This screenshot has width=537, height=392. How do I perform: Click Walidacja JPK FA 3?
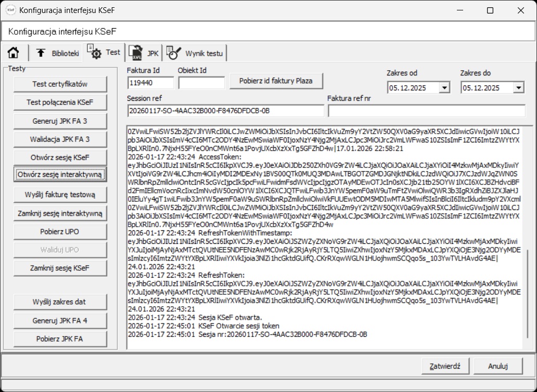pos(60,139)
